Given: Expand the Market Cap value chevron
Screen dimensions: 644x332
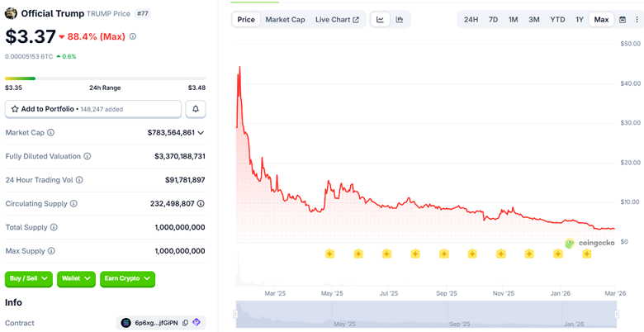Looking at the screenshot, I should (201, 133).
